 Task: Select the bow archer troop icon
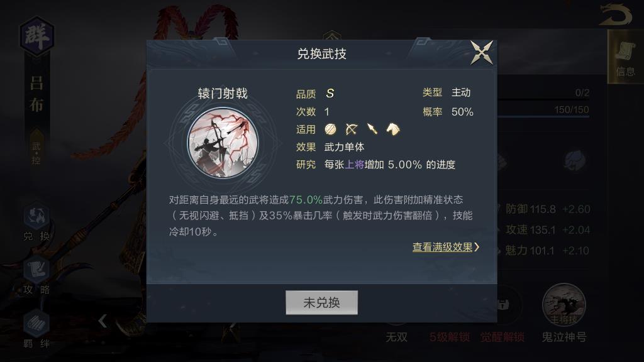351,129
